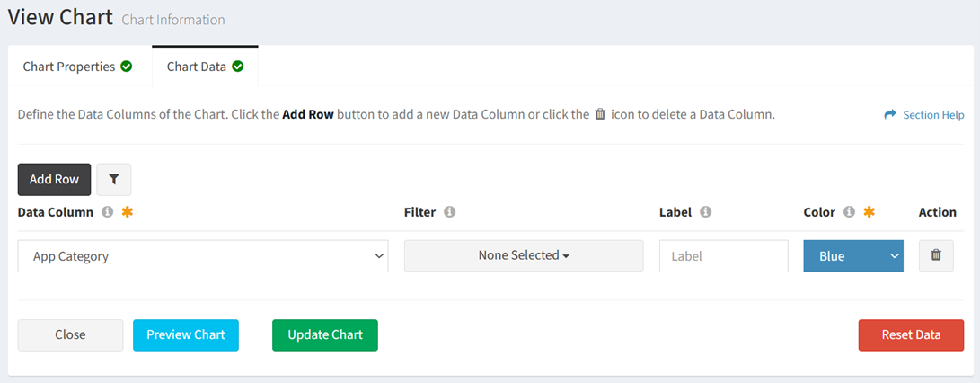Click the Add Row button
The height and width of the screenshot is (383, 980).
coord(55,179)
